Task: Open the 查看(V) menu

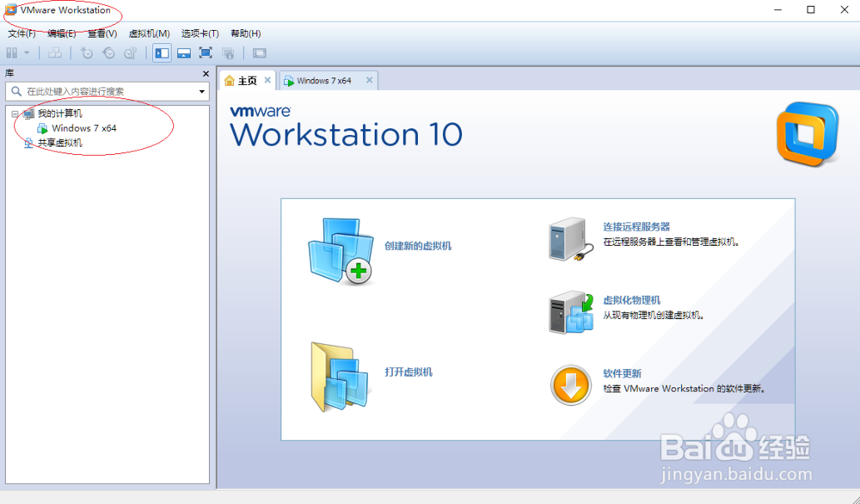Action: tap(102, 34)
